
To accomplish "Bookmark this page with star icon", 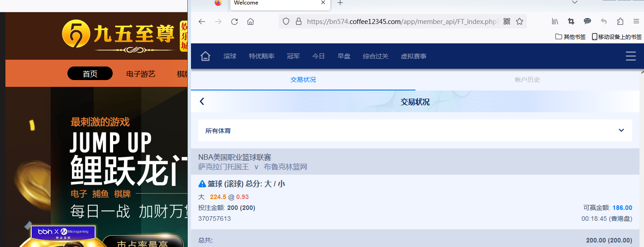I will (520, 21).
